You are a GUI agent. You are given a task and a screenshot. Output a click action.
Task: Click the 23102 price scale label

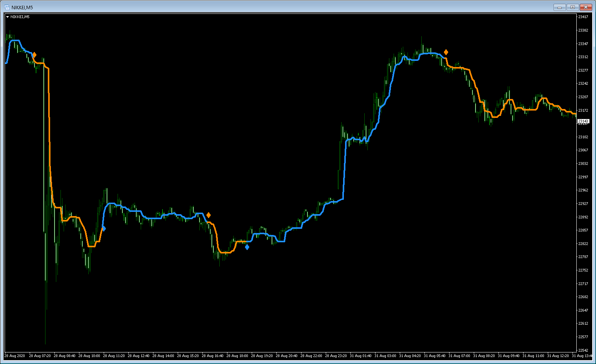[x=583, y=137]
